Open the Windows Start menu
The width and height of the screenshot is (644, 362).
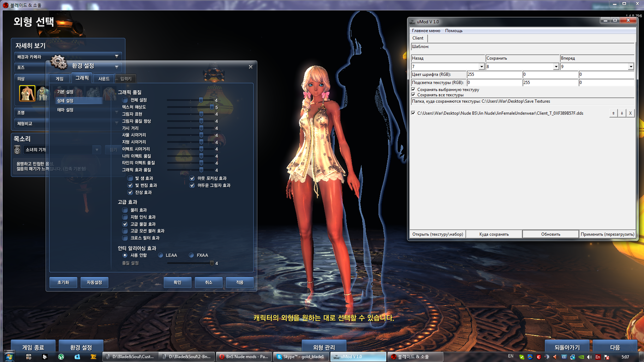(x=9, y=357)
